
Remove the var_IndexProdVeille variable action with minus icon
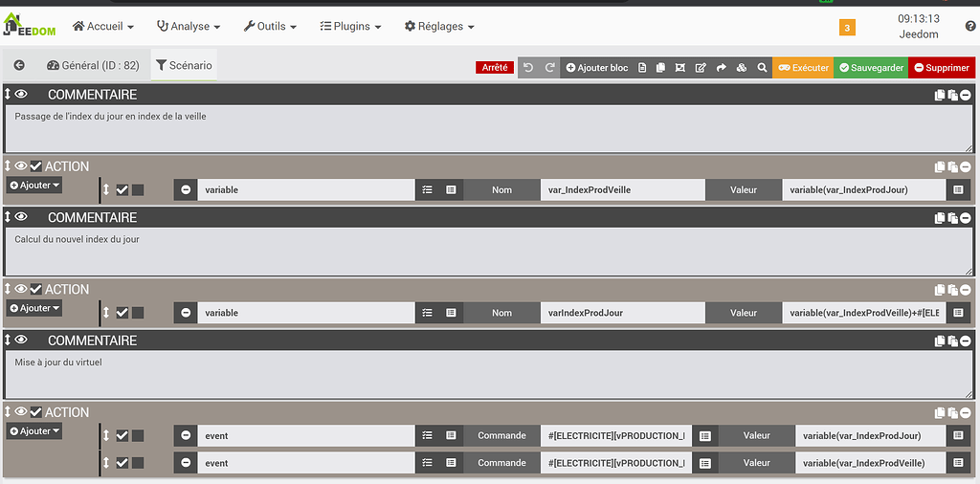click(x=186, y=189)
